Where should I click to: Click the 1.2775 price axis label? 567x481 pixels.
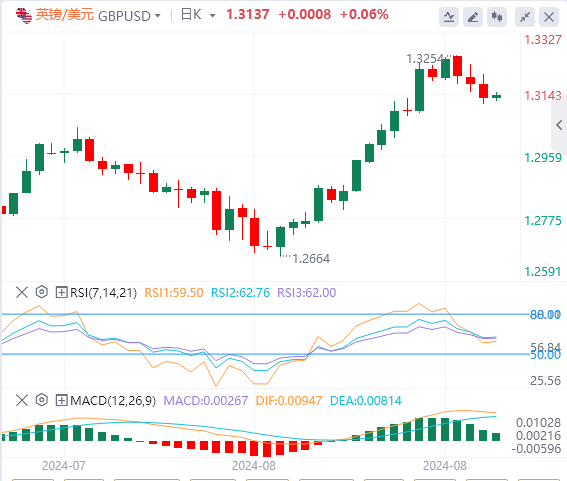point(543,221)
